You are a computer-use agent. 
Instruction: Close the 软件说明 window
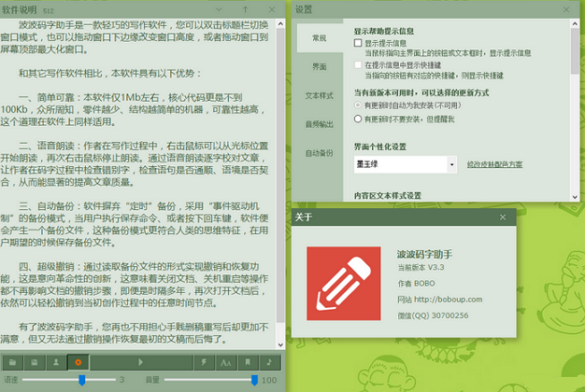click(272, 9)
